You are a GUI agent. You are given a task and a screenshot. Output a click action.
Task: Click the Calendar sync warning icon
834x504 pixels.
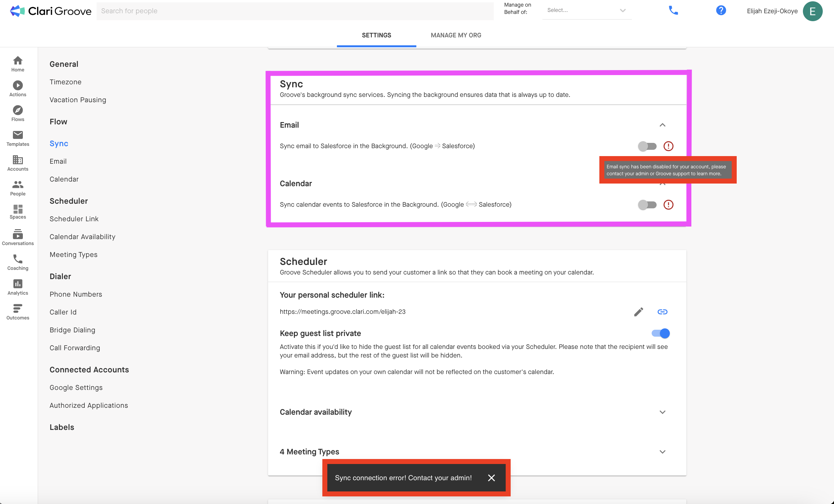click(x=668, y=205)
